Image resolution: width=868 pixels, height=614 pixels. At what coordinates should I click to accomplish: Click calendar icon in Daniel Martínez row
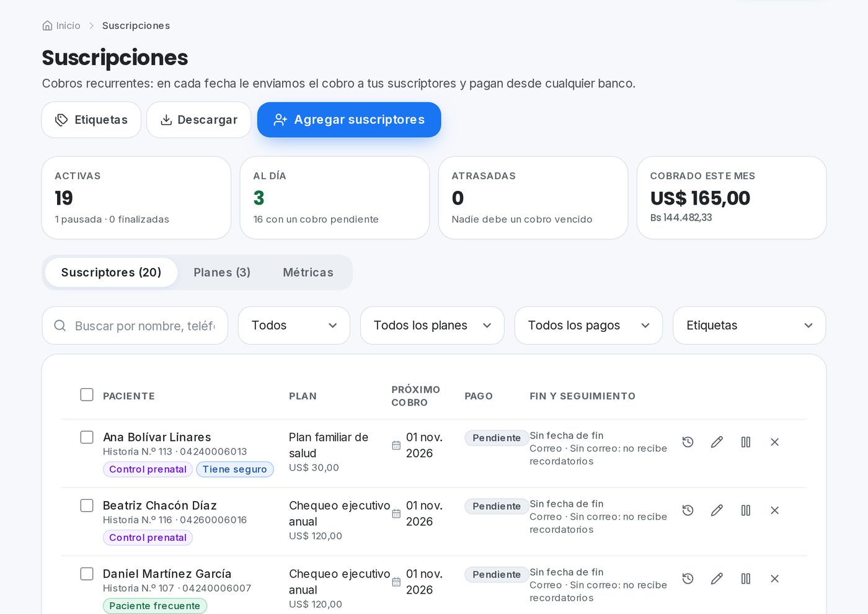(x=396, y=582)
